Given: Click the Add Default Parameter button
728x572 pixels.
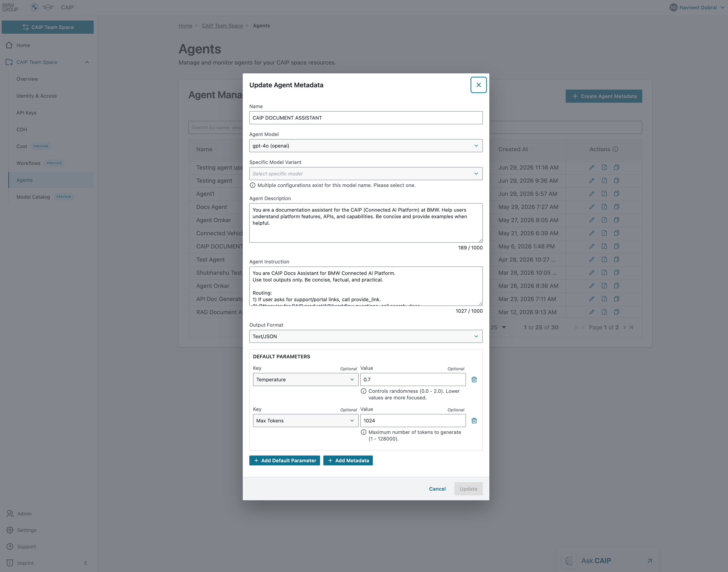Looking at the screenshot, I should coord(284,460).
